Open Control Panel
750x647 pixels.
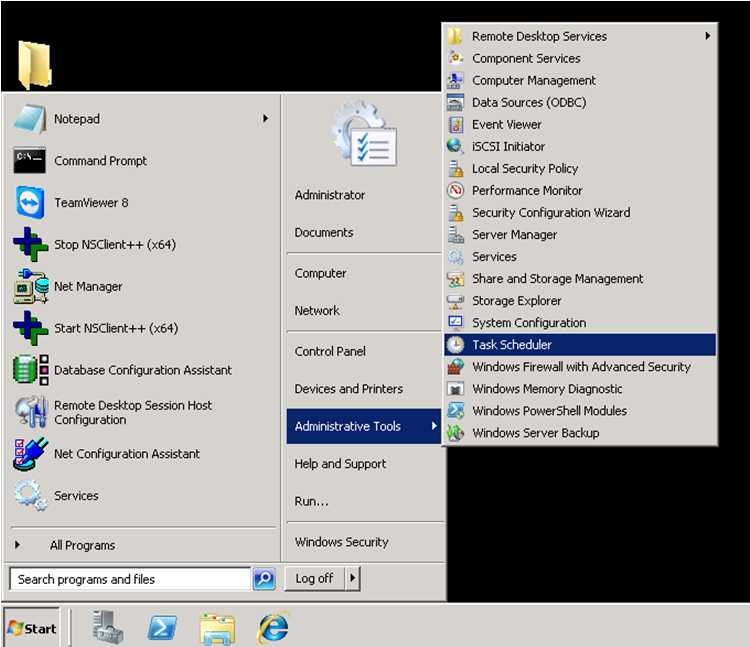(330, 351)
